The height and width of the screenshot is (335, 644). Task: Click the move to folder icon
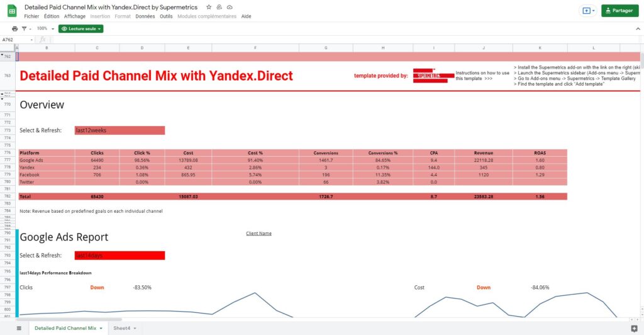[219, 7]
